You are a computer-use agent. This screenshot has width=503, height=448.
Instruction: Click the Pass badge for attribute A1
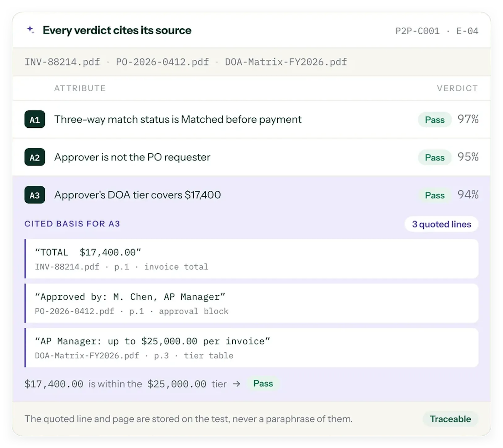[x=435, y=120]
